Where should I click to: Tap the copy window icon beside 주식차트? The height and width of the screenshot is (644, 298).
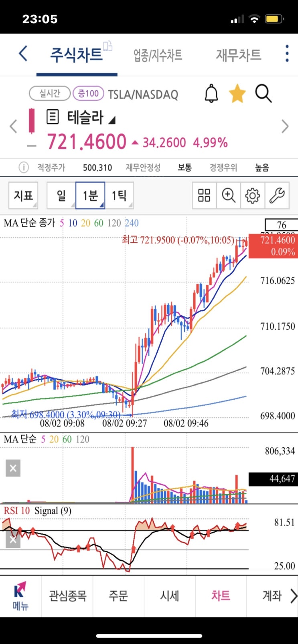click(108, 46)
